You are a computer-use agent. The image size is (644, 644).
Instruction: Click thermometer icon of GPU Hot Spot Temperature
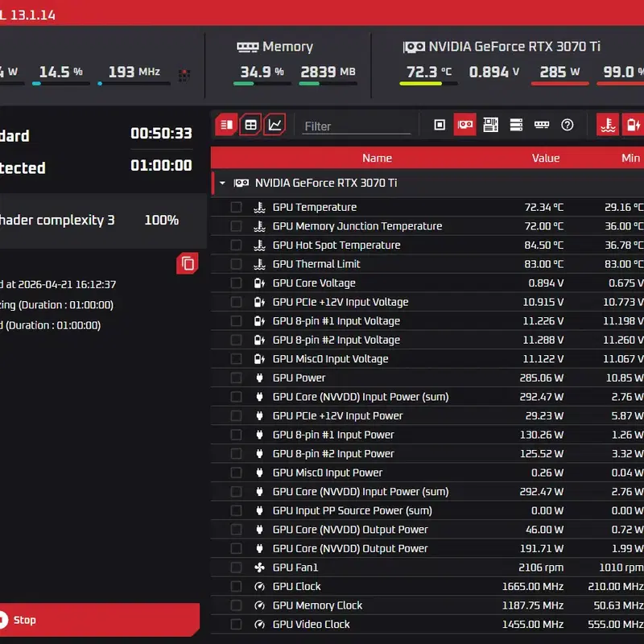tap(259, 246)
